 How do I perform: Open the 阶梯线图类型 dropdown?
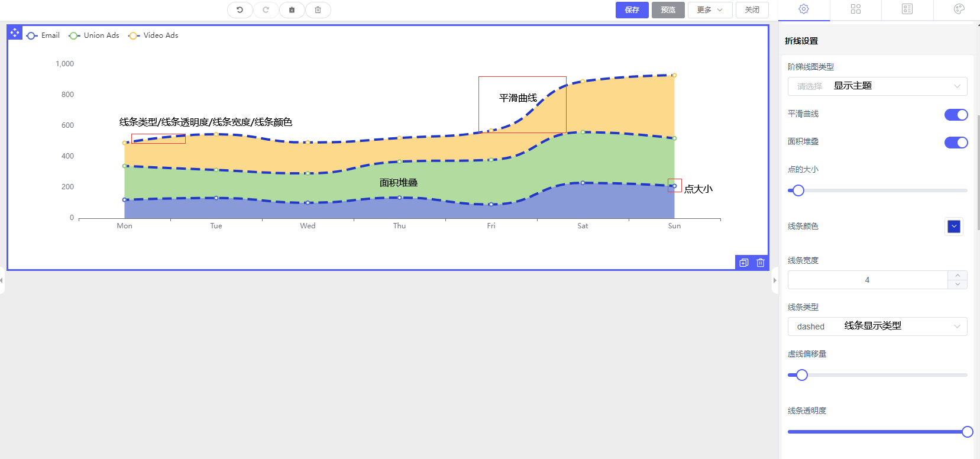coord(877,86)
